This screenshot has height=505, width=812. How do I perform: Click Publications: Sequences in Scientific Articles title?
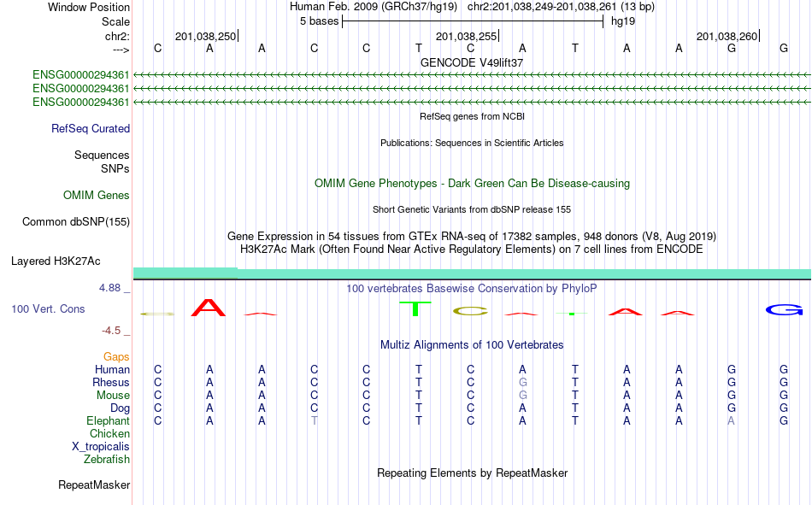pos(472,143)
